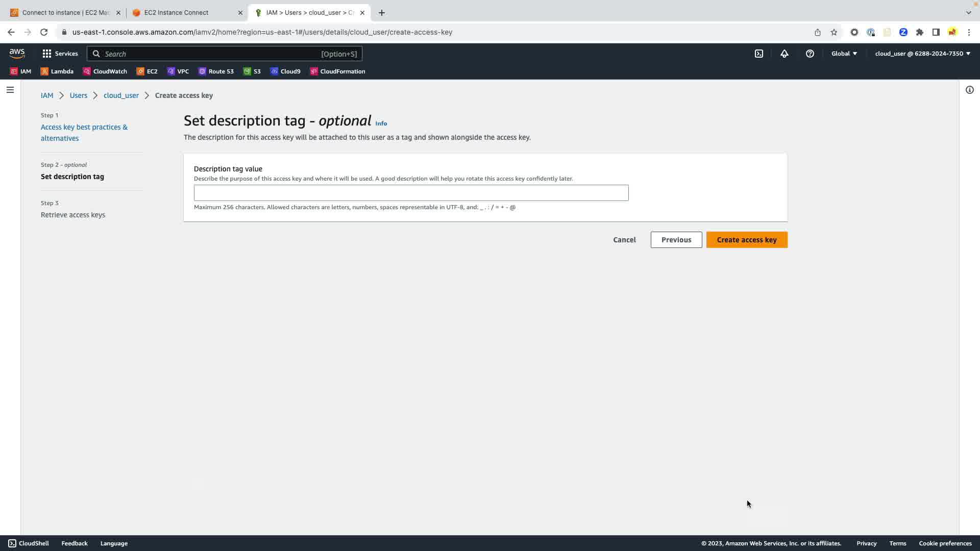Image resolution: width=980 pixels, height=551 pixels.
Task: Toggle the hamburger side navigation menu
Action: 10,90
